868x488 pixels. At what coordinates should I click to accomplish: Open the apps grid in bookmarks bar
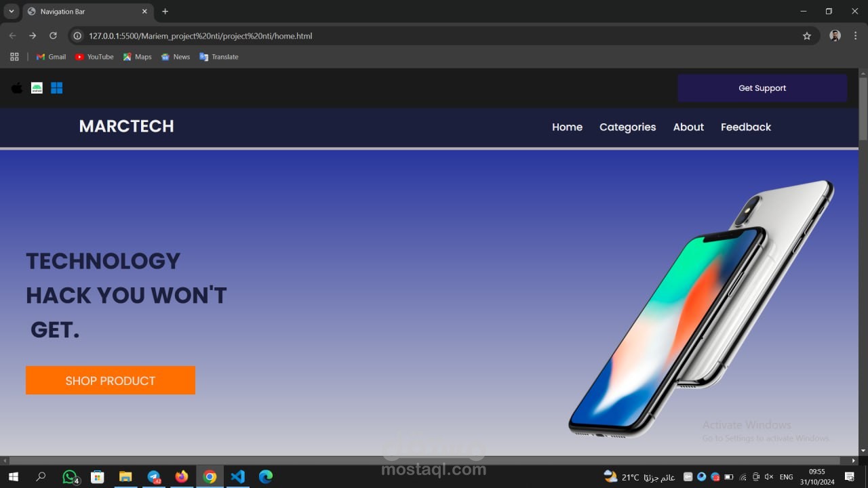point(14,57)
